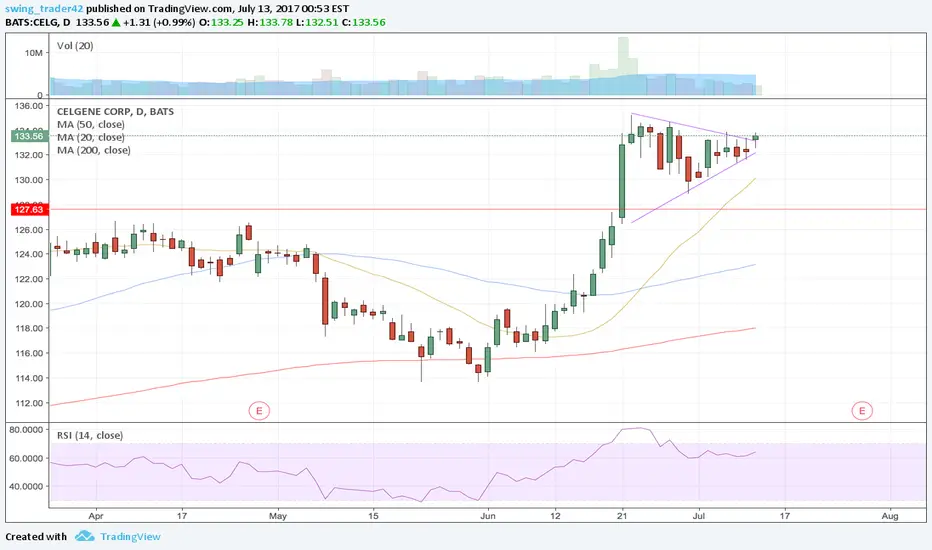Click the Apr date axis label

click(x=96, y=516)
